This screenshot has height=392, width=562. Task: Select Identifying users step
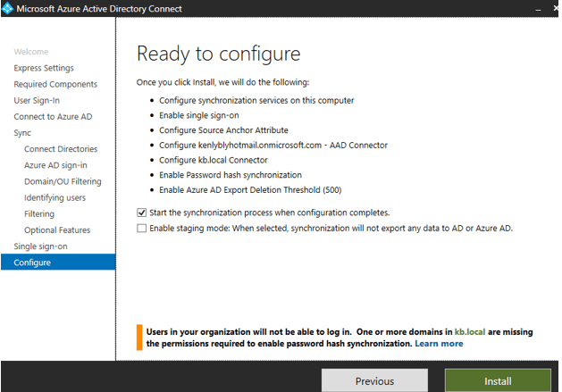[55, 197]
